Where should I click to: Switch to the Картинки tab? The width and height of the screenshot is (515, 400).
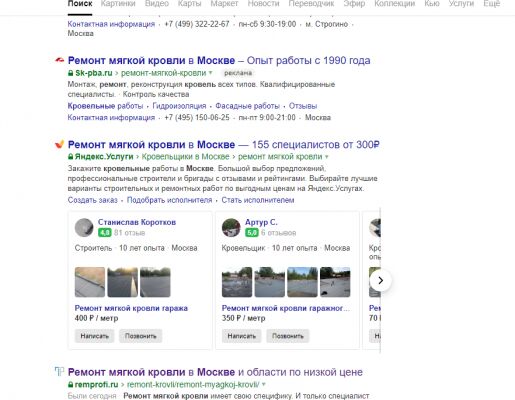point(118,4)
